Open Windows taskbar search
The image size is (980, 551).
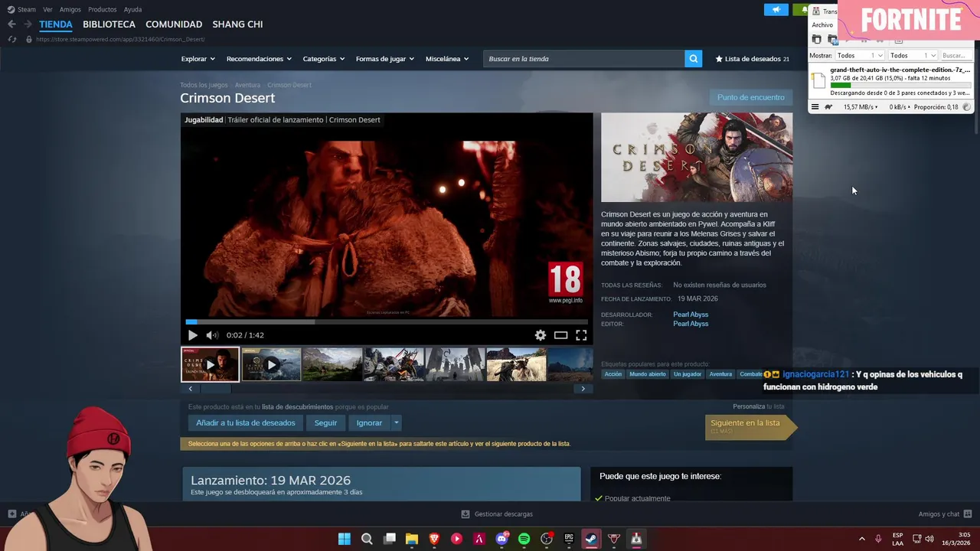pos(367,539)
